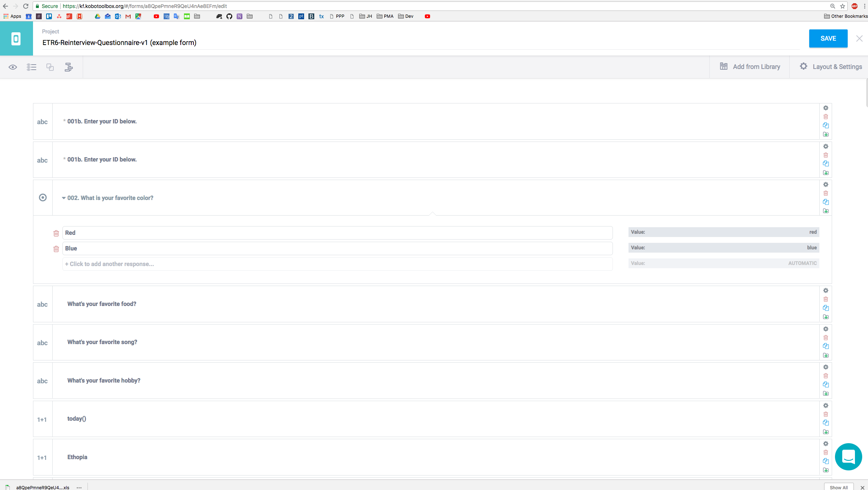
Task: Open Apps on the bookmarks bar
Action: (x=12, y=16)
